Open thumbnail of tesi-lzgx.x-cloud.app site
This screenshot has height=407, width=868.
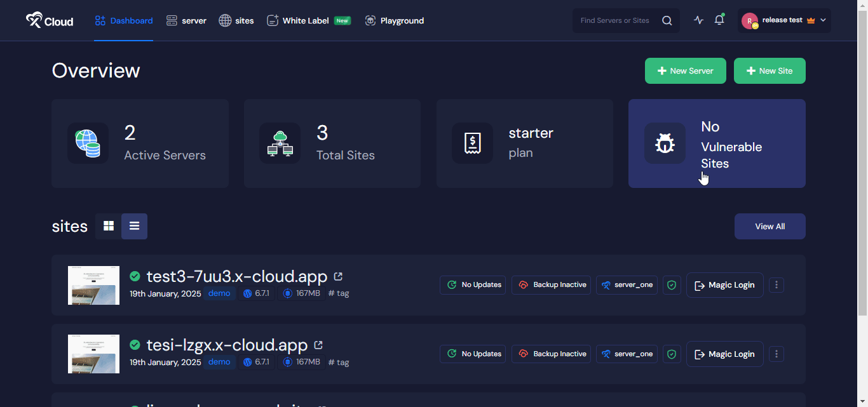point(93,354)
